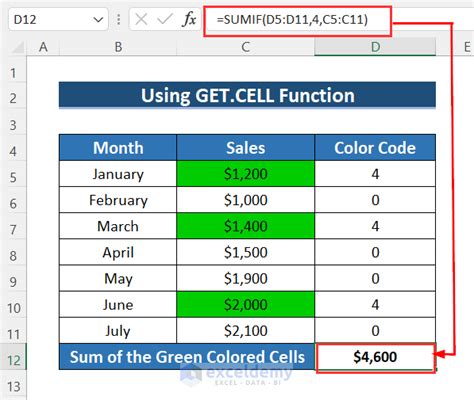Select column C header

(245, 47)
